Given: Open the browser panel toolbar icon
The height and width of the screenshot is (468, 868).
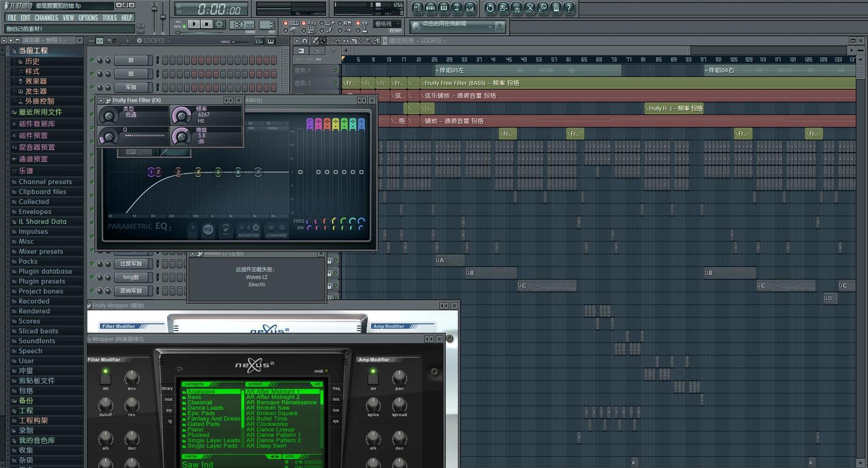Looking at the screenshot, I should 457,8.
